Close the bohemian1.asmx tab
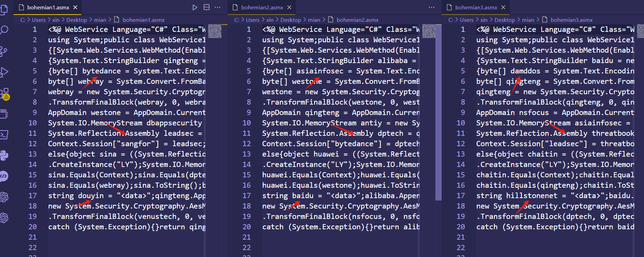 coord(75,7)
